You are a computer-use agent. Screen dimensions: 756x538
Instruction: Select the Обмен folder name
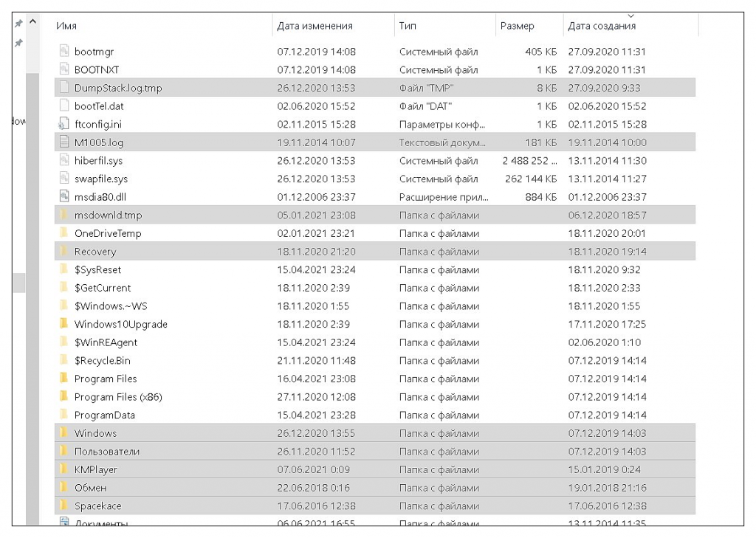click(x=91, y=488)
